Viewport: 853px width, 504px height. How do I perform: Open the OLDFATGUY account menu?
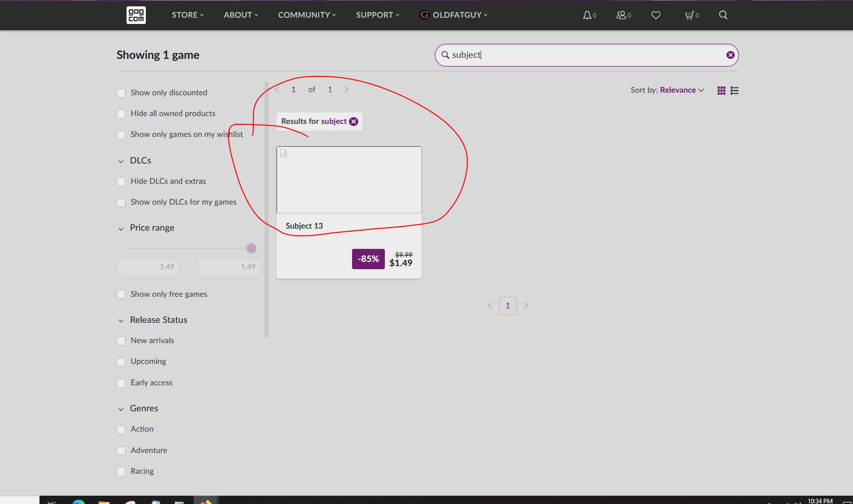pos(460,15)
